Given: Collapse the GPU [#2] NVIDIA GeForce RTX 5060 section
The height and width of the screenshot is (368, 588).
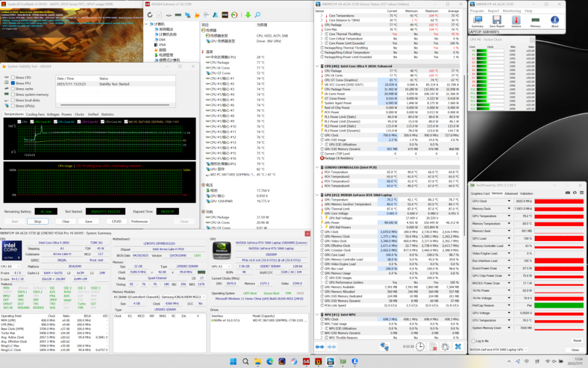Looking at the screenshot, I should (317, 195).
